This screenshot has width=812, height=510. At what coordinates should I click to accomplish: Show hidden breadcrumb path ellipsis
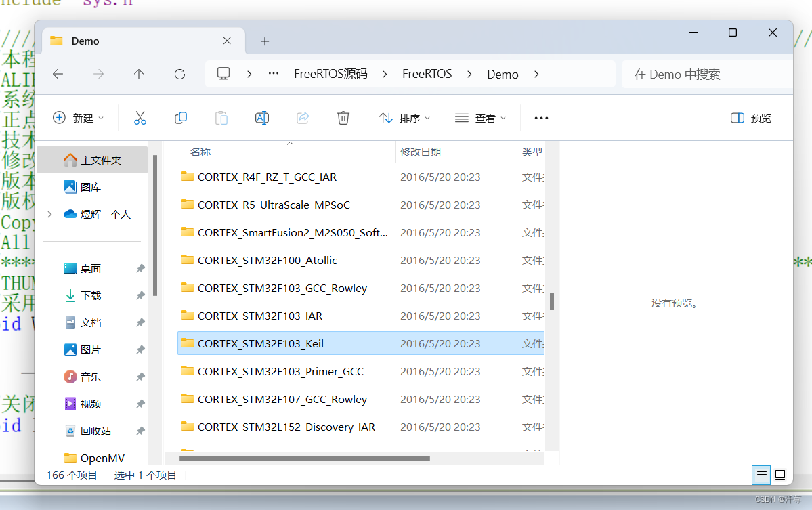pos(274,74)
